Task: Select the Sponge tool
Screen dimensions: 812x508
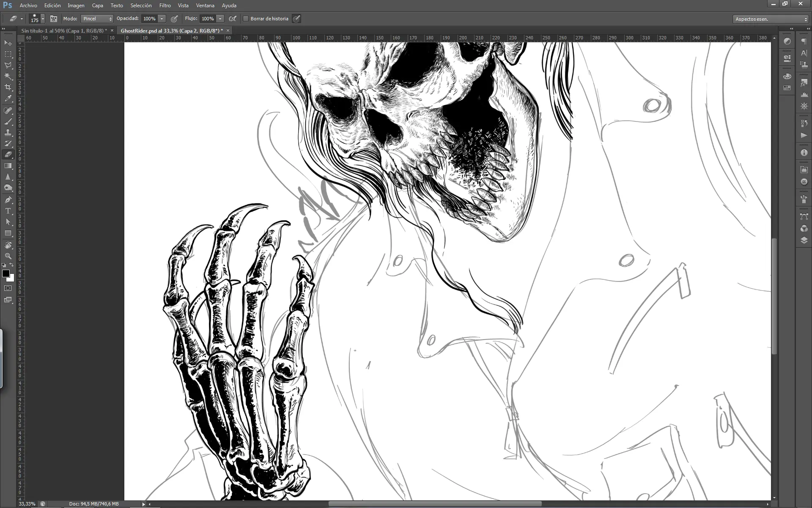Action: coord(8,188)
